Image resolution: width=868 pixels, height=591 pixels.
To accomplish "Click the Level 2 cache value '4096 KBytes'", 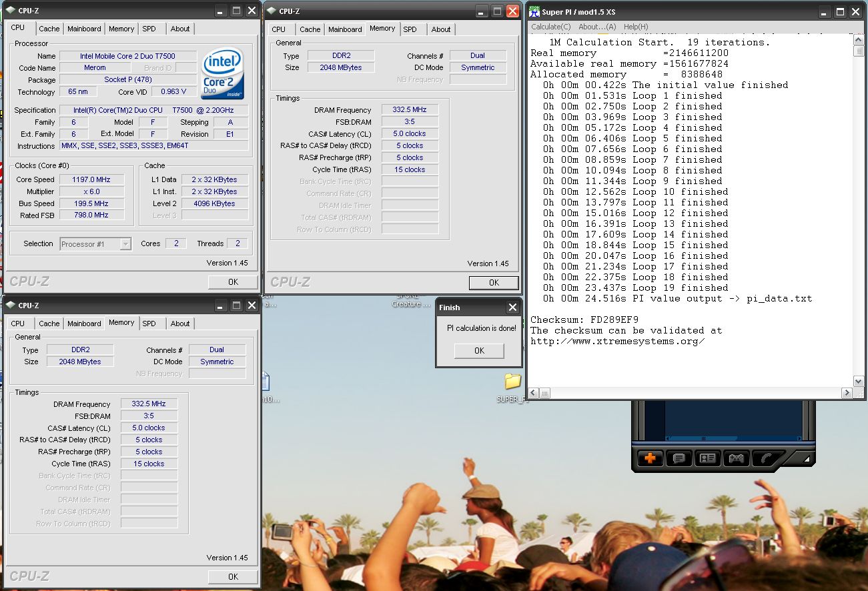I will (215, 203).
